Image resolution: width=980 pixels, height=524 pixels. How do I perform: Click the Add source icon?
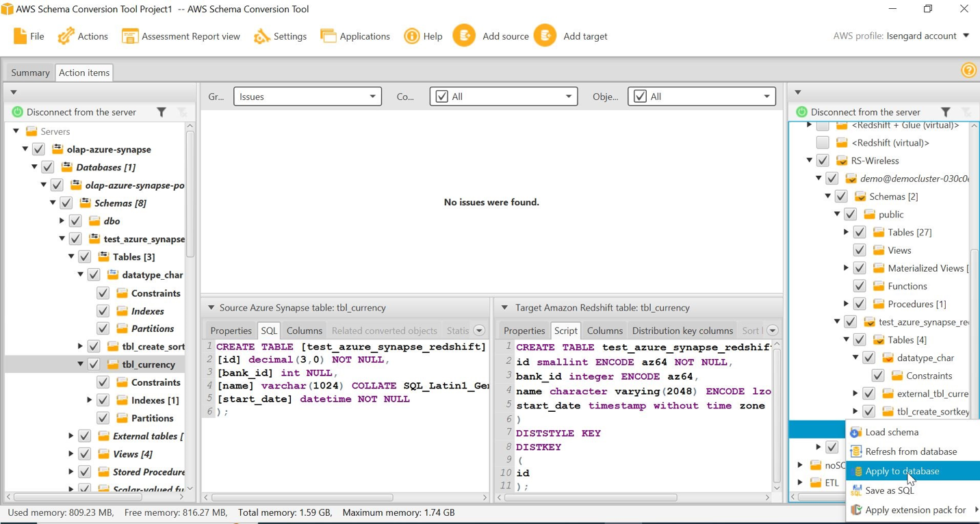point(464,36)
